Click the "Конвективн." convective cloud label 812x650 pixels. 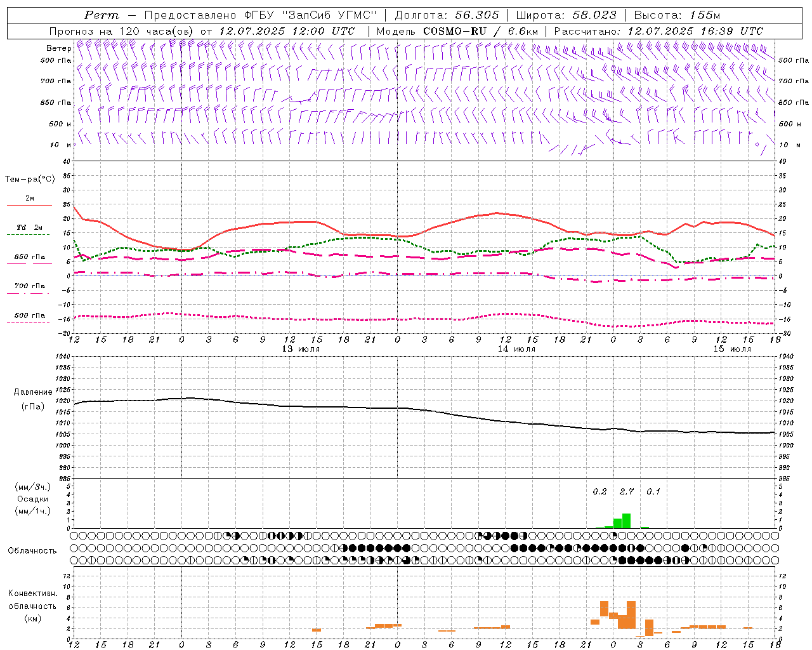click(x=32, y=594)
